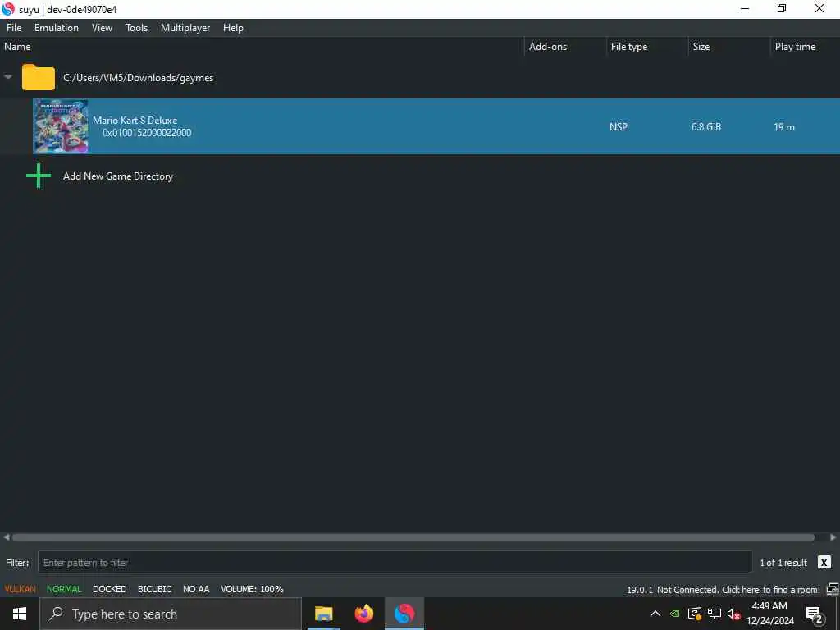Toggle the NO AA anti-aliasing setting
This screenshot has width=840, height=630.
tap(196, 589)
